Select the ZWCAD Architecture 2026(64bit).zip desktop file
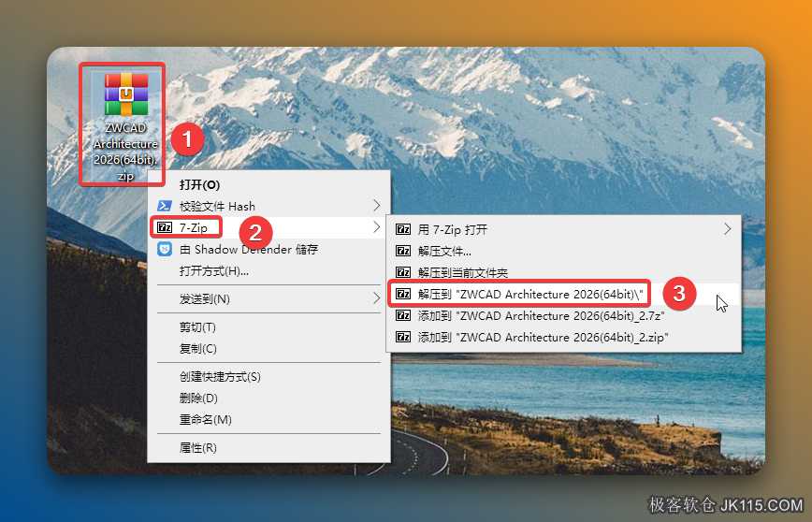The height and width of the screenshot is (522, 812). click(x=126, y=126)
